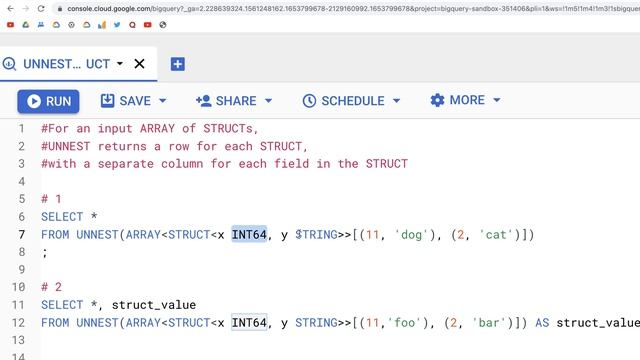This screenshot has width=640, height=360.
Task: Click comment line '#with a separate column'
Action: 224,164
